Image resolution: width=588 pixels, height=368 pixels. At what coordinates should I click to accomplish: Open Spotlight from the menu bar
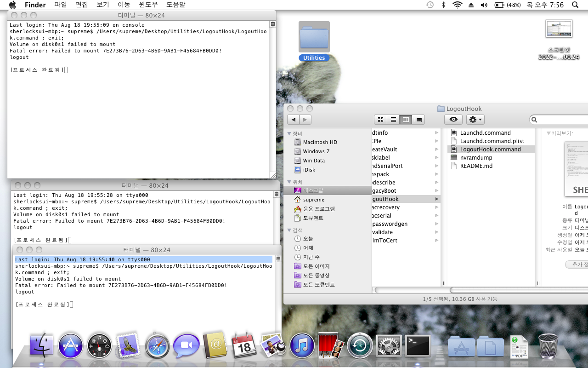pos(575,5)
